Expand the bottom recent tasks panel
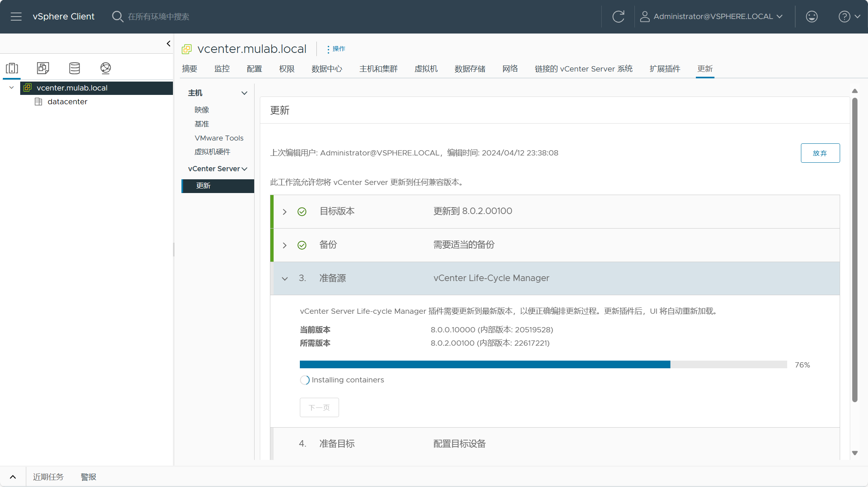 [x=13, y=477]
